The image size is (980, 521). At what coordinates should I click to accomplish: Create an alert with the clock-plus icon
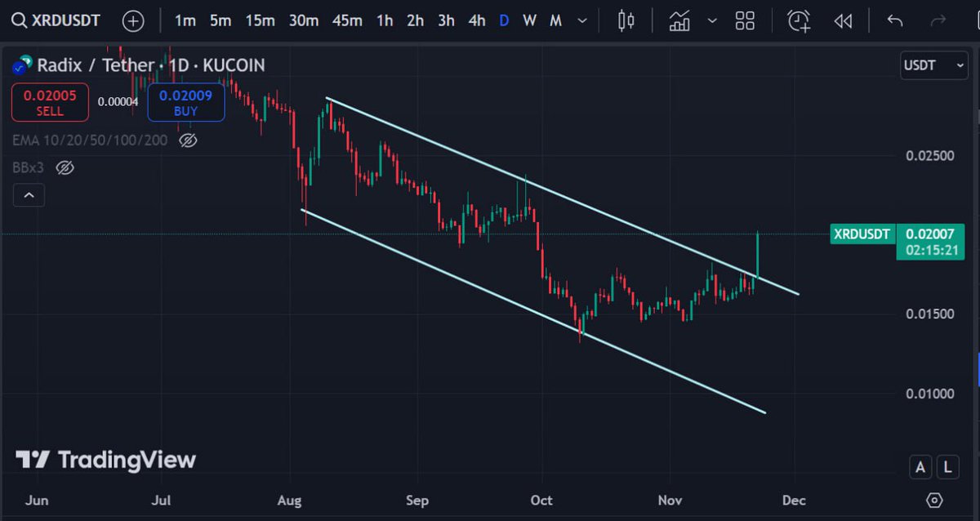tap(798, 21)
